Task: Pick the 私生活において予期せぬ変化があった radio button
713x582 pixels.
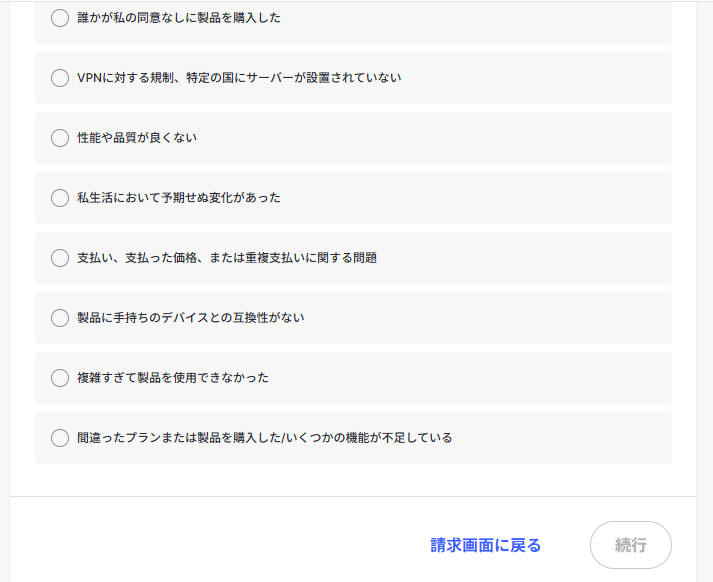Action: (60, 198)
